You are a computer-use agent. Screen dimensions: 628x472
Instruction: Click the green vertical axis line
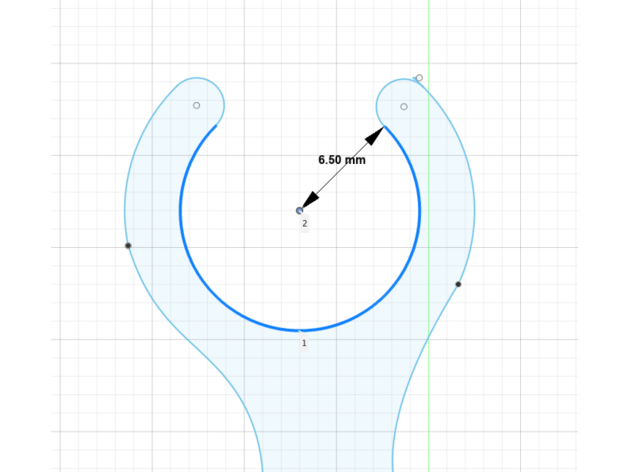point(428,30)
